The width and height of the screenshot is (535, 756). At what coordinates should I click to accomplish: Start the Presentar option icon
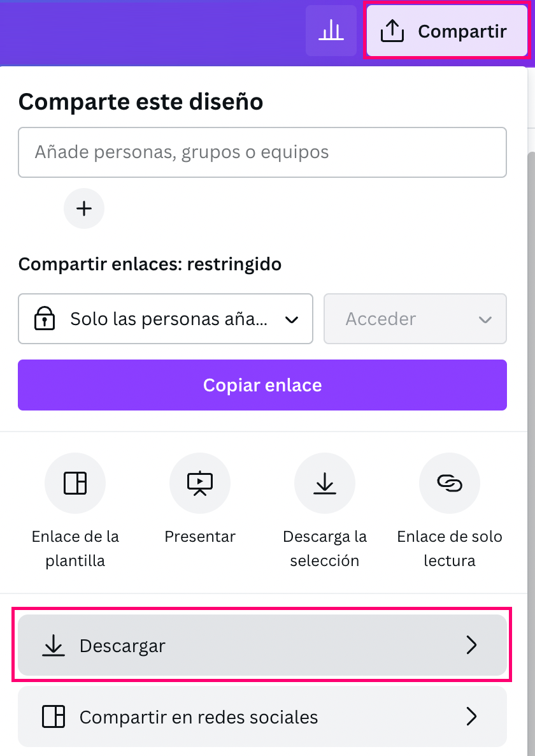[x=200, y=484]
